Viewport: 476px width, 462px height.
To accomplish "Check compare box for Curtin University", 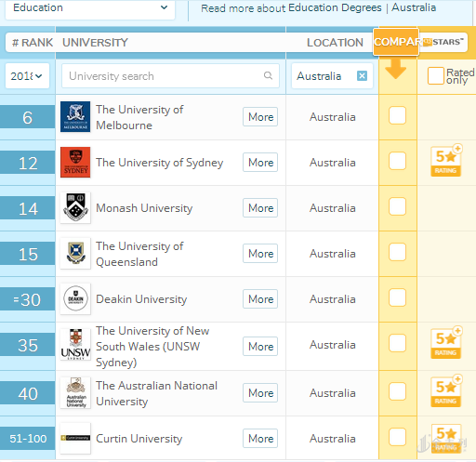I will tap(397, 437).
